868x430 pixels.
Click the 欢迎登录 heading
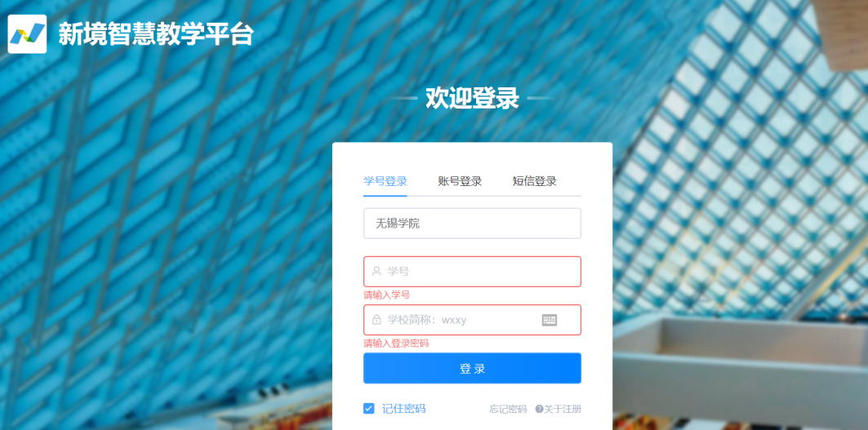(x=472, y=99)
